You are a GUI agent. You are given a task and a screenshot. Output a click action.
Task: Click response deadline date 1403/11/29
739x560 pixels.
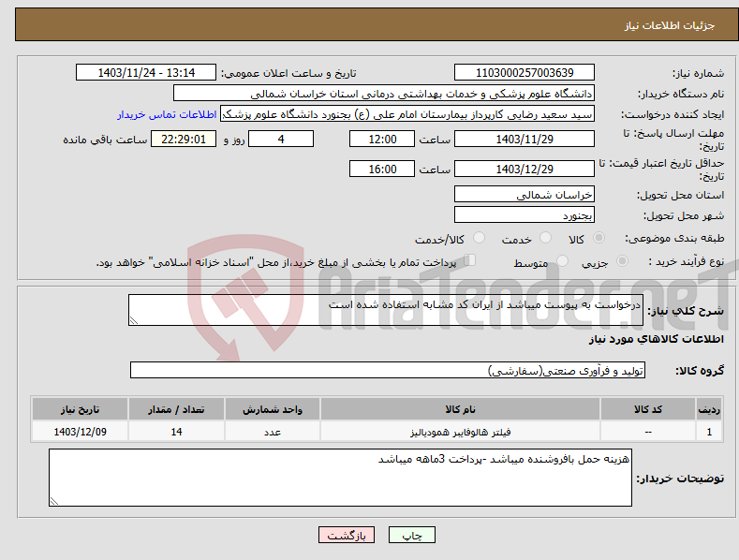pyautogui.click(x=525, y=139)
